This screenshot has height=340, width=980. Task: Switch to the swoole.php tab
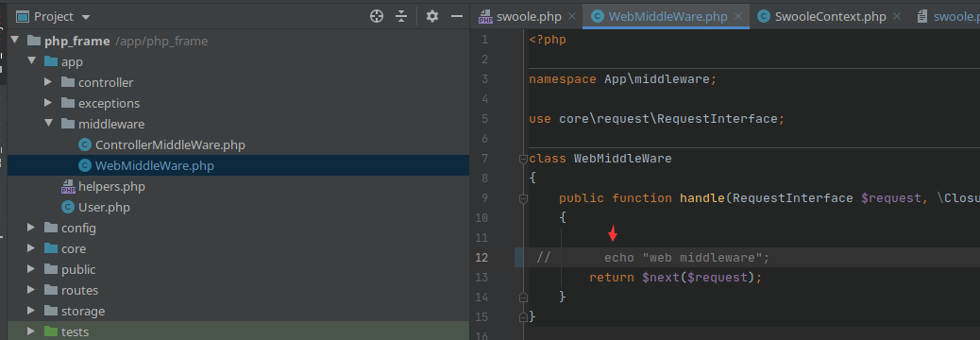pos(519,17)
